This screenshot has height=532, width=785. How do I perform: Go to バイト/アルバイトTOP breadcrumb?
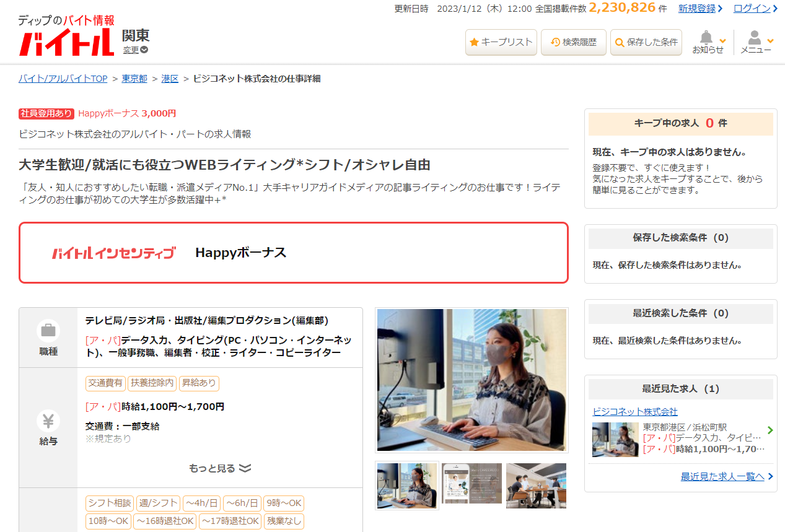(x=63, y=79)
